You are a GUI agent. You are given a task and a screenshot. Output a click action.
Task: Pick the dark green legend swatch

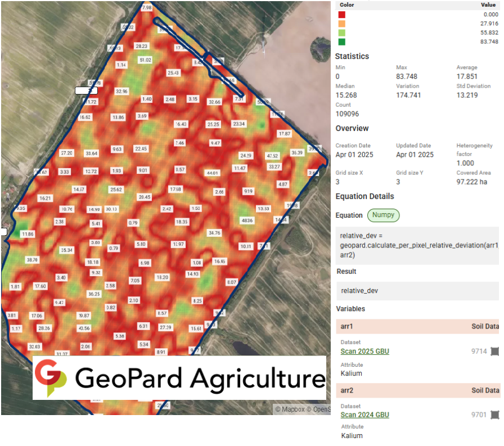(x=341, y=42)
